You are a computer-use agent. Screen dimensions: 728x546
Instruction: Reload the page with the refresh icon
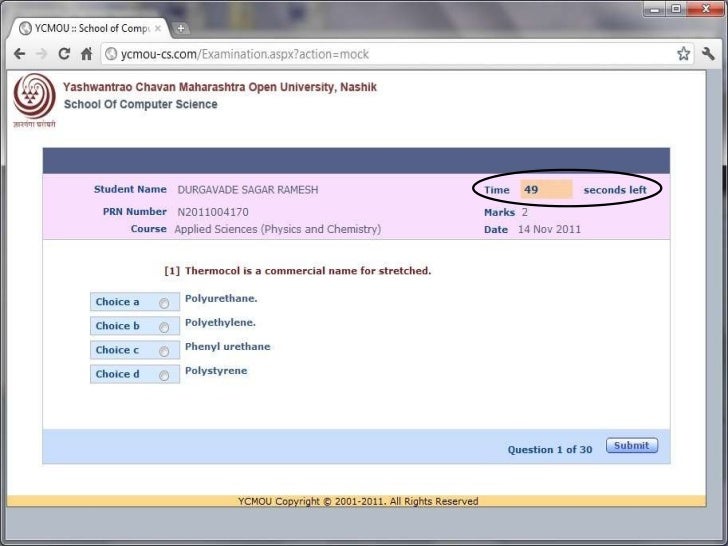coord(64,54)
